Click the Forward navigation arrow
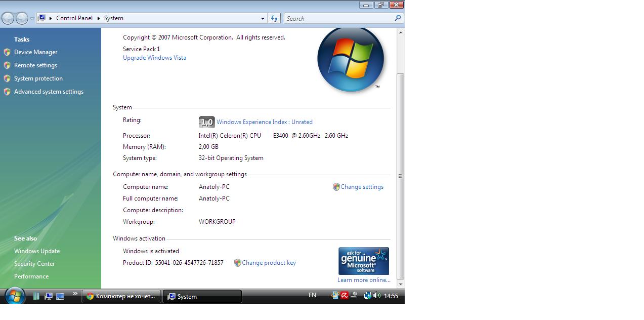Screen dimensions: 644x320 point(22,19)
